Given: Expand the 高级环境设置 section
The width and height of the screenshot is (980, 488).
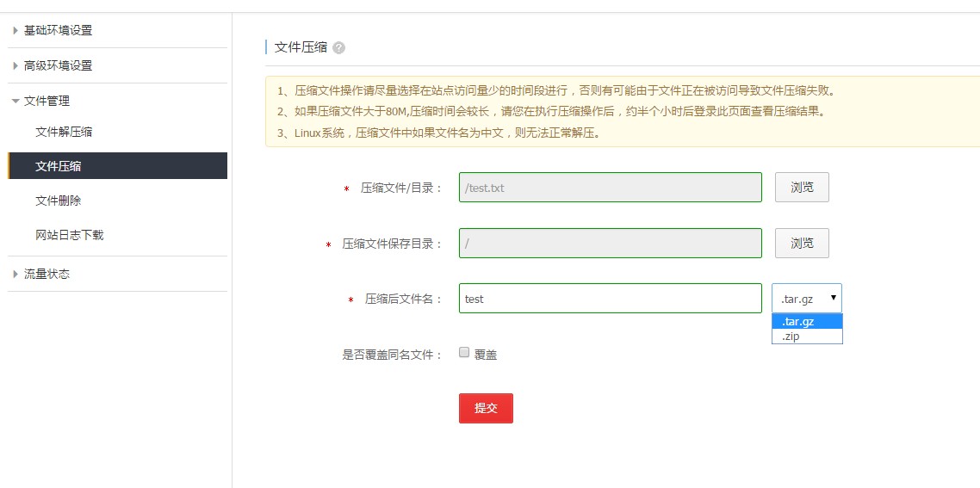Looking at the screenshot, I should tap(58, 65).
